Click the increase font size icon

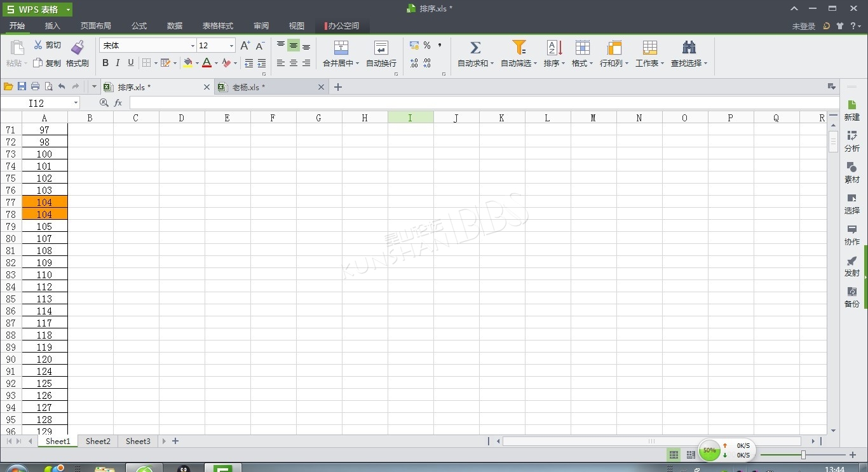pyautogui.click(x=245, y=46)
